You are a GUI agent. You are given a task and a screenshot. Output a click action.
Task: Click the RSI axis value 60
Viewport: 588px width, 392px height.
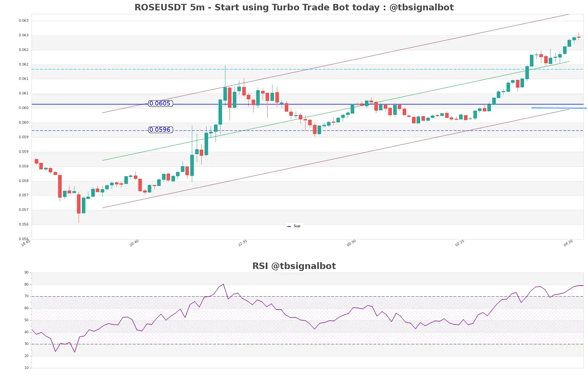(x=26, y=308)
